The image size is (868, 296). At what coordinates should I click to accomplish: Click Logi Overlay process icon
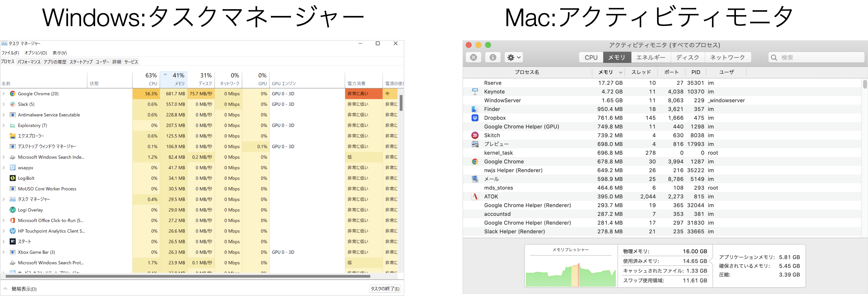pyautogui.click(x=12, y=210)
